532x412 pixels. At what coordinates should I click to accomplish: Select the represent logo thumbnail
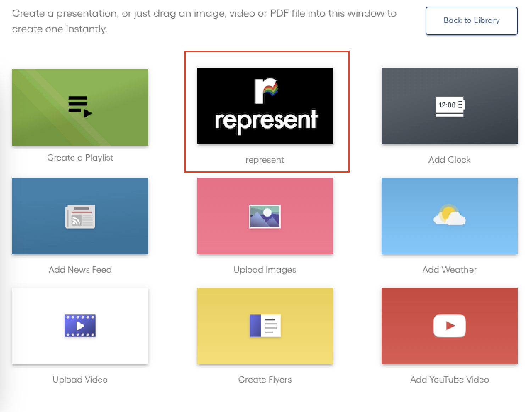[265, 106]
